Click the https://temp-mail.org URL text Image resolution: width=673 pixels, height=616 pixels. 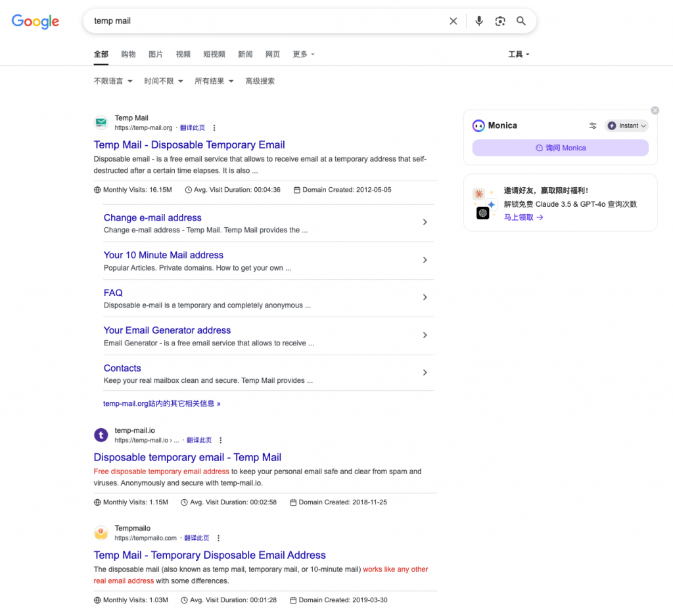tap(143, 128)
